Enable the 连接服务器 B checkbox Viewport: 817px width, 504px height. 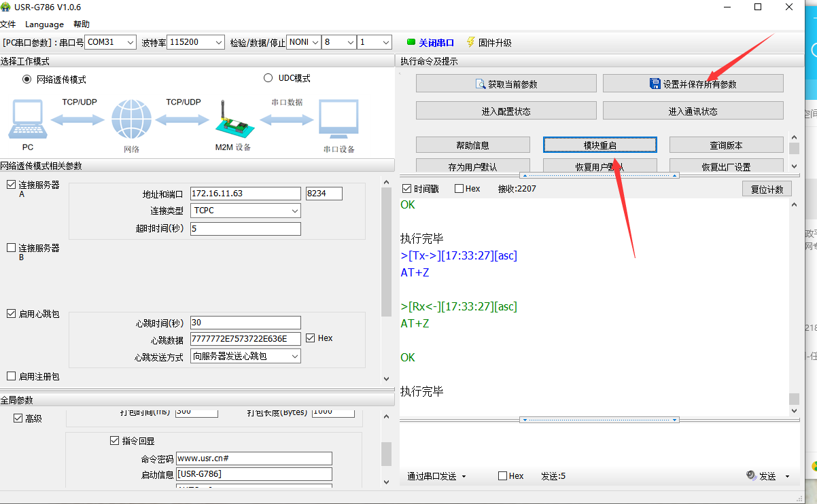coord(11,248)
